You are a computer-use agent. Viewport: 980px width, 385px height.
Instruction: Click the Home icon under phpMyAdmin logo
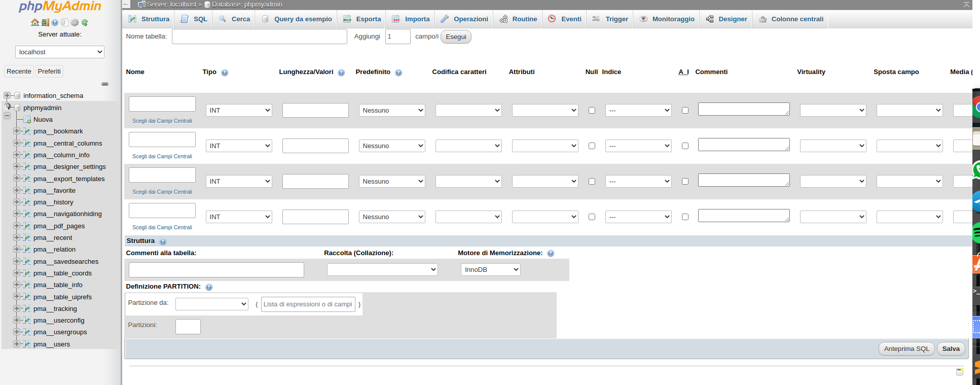tap(35, 22)
